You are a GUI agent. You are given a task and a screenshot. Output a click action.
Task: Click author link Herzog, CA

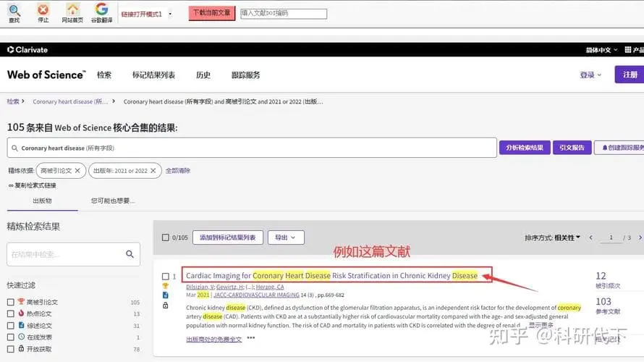tap(270, 287)
